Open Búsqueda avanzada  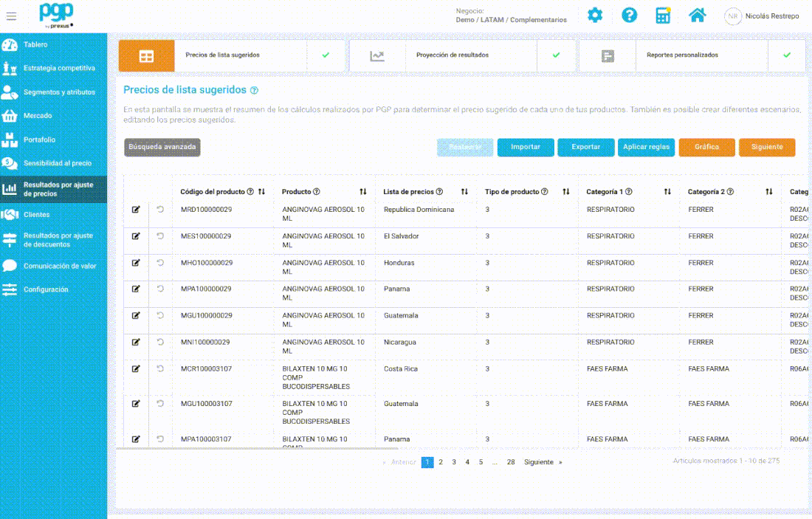click(x=162, y=147)
